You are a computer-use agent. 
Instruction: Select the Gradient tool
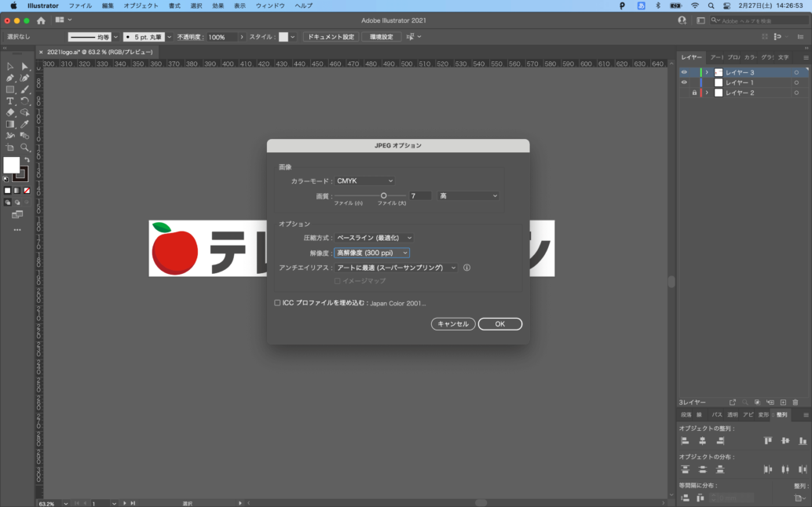[x=10, y=124]
